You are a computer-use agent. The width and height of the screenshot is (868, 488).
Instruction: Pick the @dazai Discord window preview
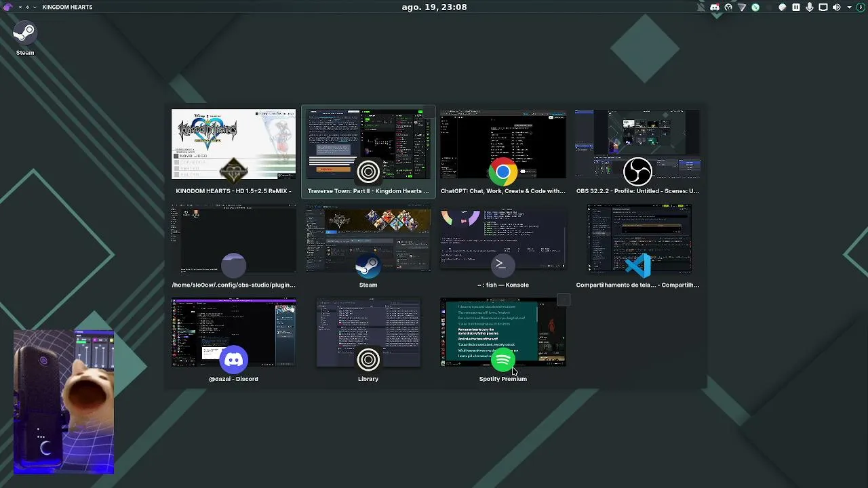point(233,332)
